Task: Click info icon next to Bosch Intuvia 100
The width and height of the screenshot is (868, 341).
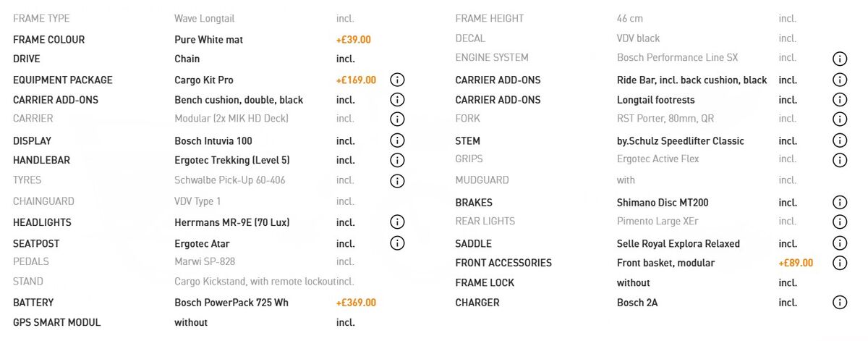Action: click(x=397, y=140)
